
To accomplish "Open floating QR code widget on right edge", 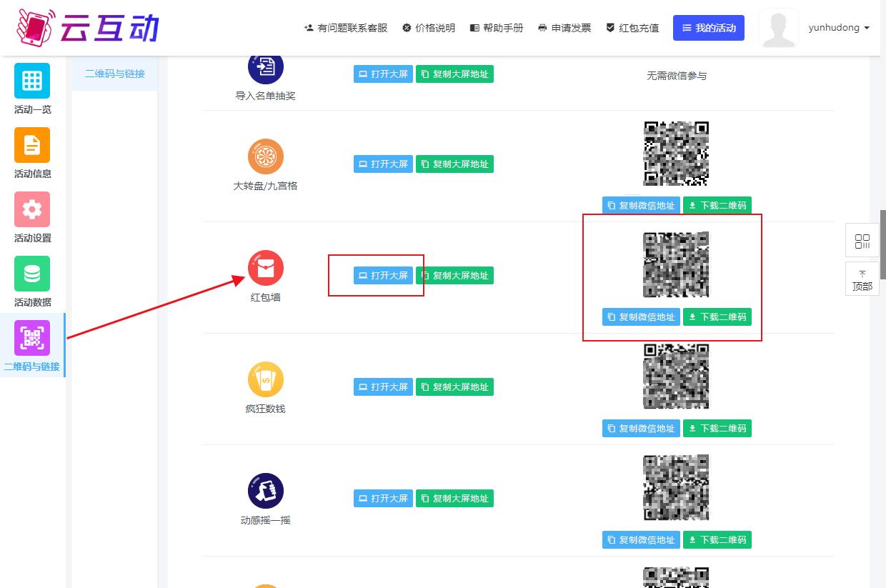I will point(862,241).
